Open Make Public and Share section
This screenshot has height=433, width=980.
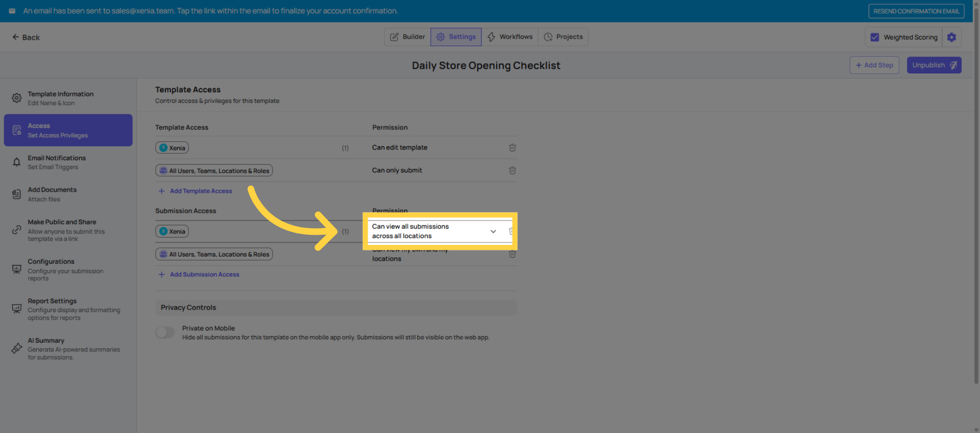tap(68, 230)
